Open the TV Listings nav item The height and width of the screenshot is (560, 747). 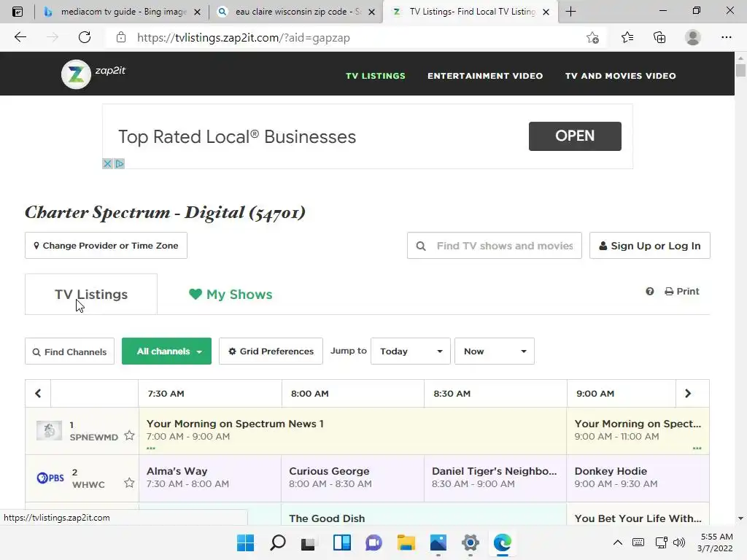tap(376, 76)
